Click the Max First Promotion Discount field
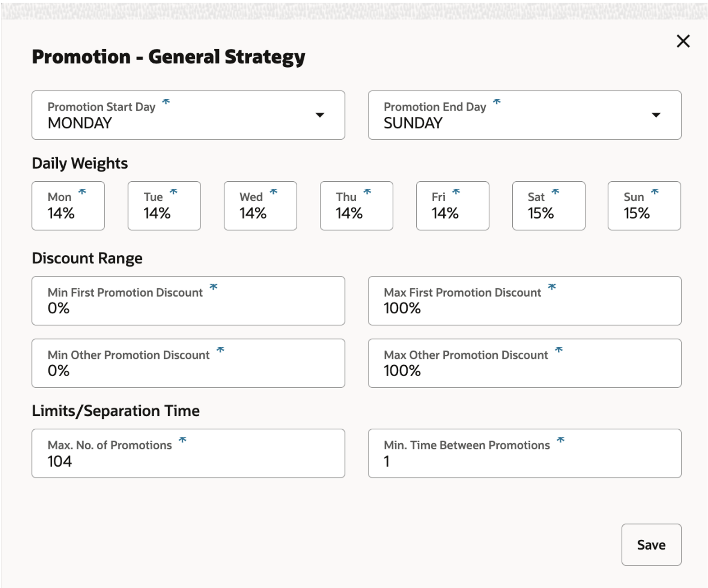 tap(524, 301)
